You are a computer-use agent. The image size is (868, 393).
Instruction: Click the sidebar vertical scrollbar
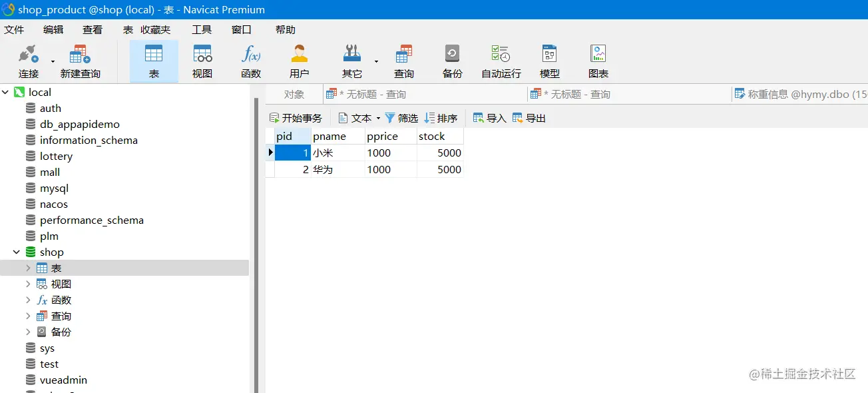click(x=256, y=244)
